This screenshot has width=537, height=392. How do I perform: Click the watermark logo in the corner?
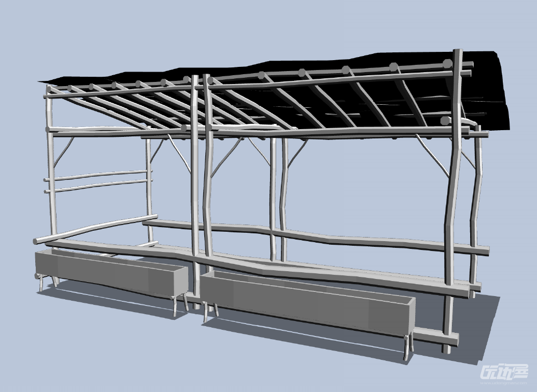point(504,372)
